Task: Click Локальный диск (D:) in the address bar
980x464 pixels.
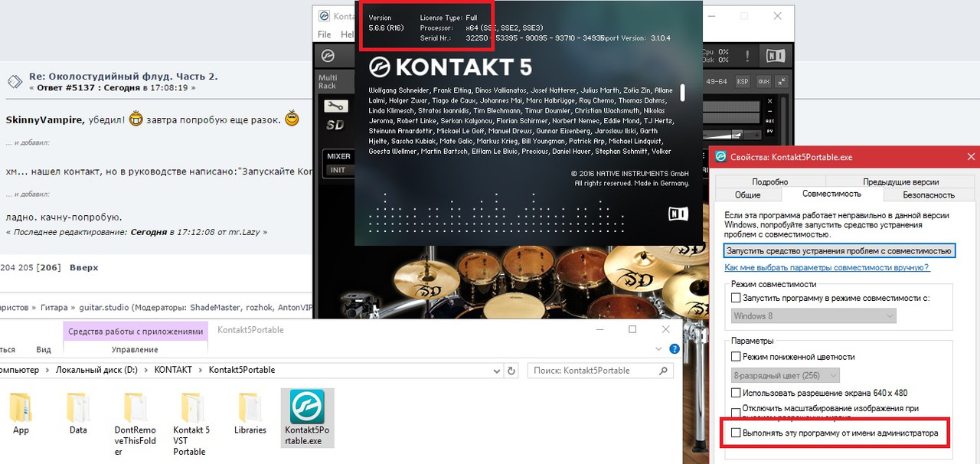Action: click(x=97, y=370)
